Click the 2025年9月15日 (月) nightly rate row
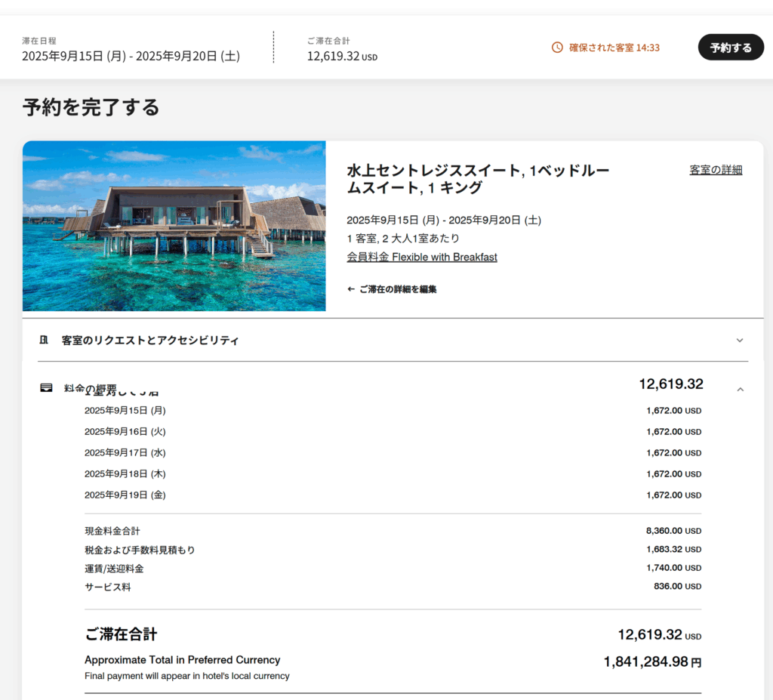 (x=125, y=411)
